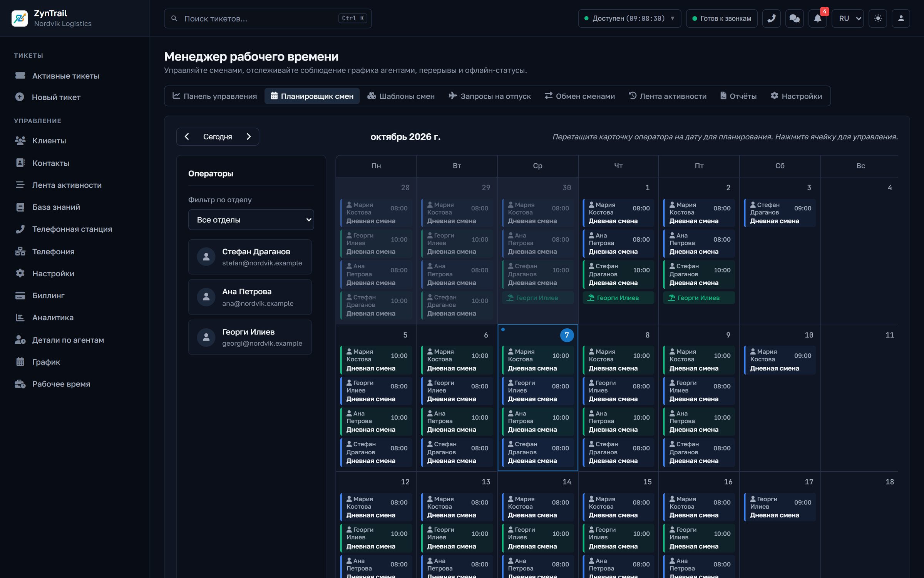Click the Сегодня button
This screenshot has height=578, width=924.
click(218, 137)
